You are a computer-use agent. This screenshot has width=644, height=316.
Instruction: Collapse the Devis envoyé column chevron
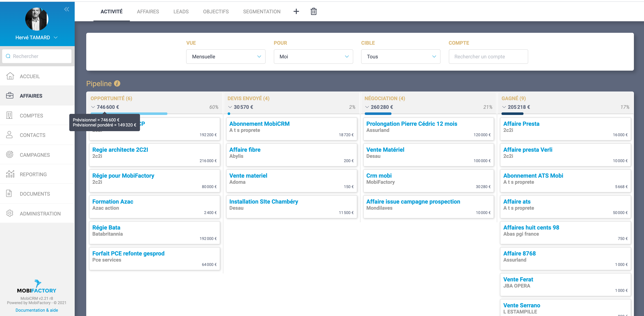pos(230,107)
